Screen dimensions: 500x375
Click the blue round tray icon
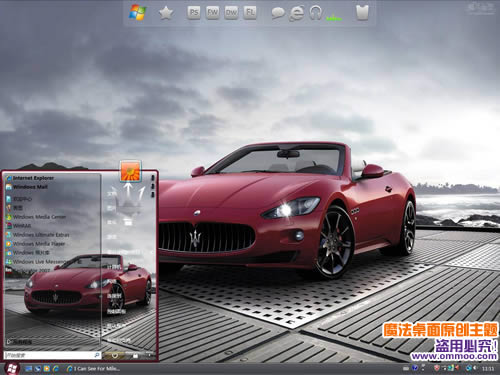pos(415,368)
